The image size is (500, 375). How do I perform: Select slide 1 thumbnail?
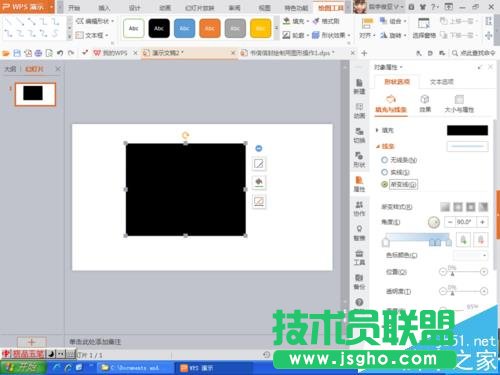35,94
